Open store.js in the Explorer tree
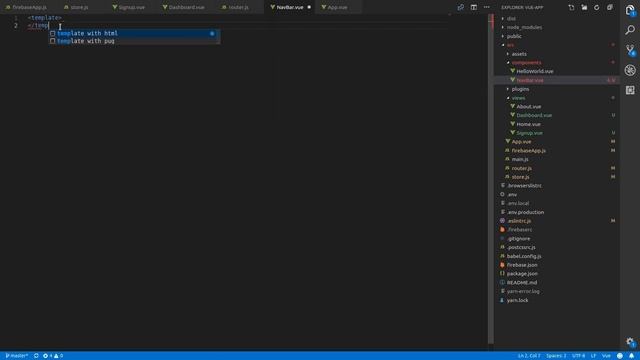 pyautogui.click(x=520, y=177)
